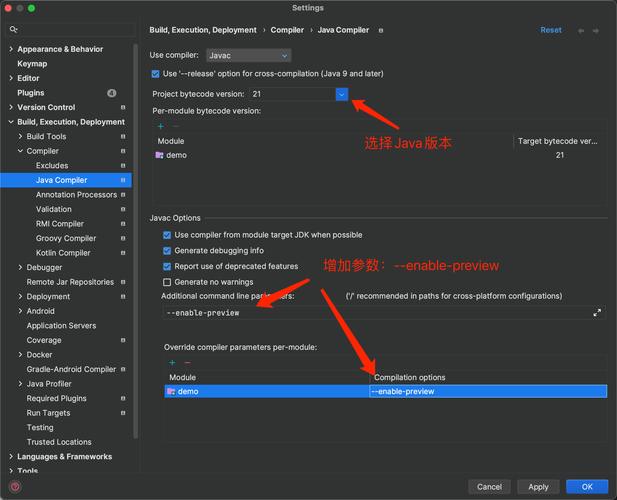
Task: Add an override compiler parameter with plus
Action: pyautogui.click(x=172, y=362)
